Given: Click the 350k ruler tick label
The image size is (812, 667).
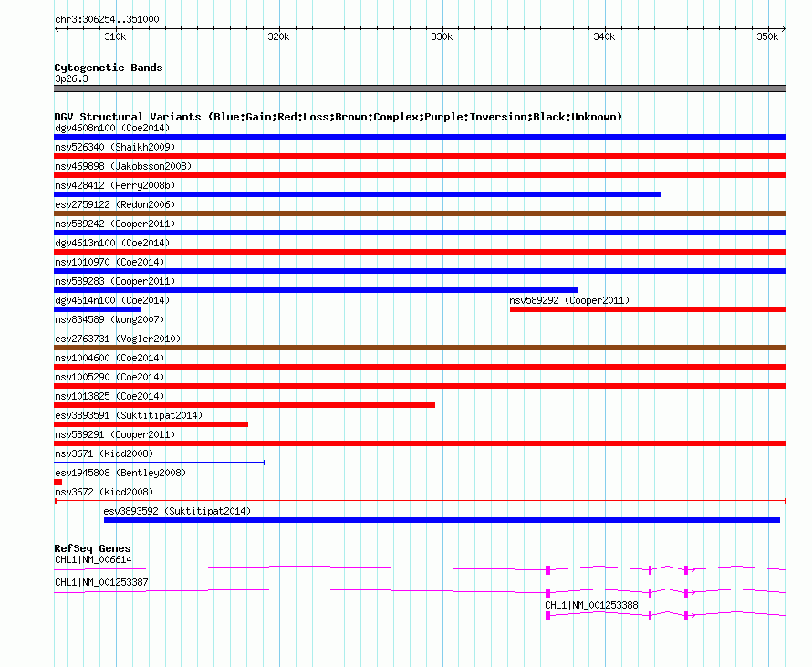Looking at the screenshot, I should 767,36.
